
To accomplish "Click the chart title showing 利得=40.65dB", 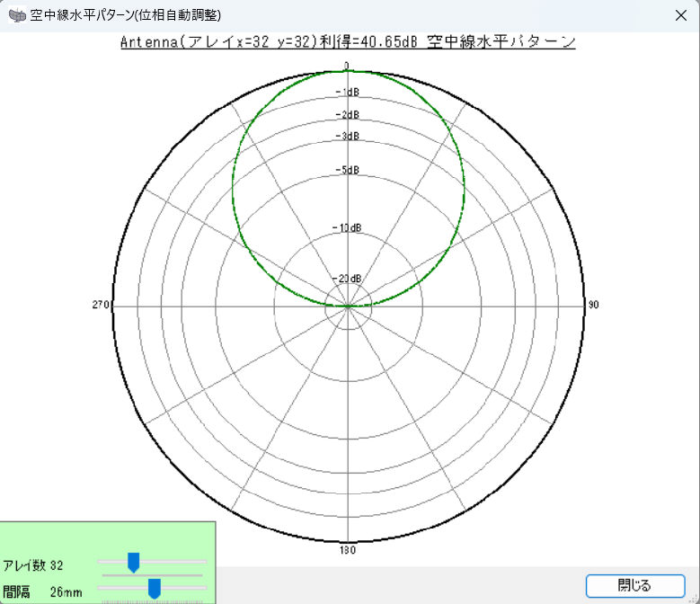I will 348,42.
